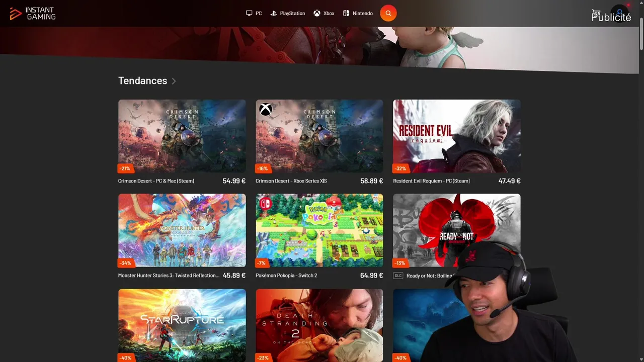This screenshot has height=362, width=644.
Task: Click the -32% discount badge
Action: click(x=400, y=168)
